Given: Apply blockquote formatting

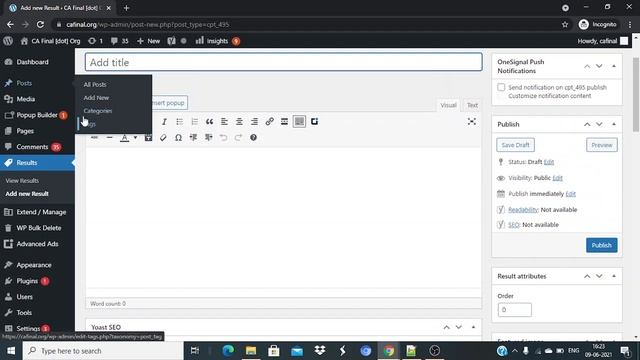Looking at the screenshot, I should 209,122.
